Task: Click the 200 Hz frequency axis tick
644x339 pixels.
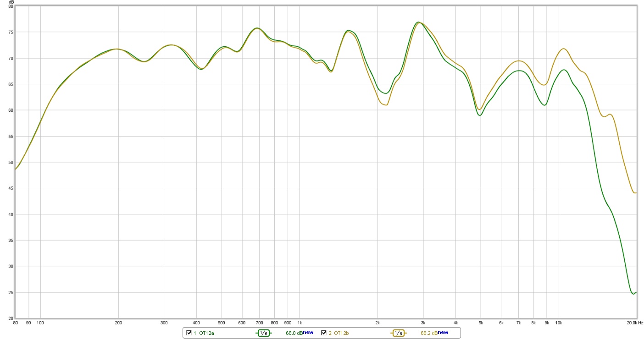Action: click(118, 323)
